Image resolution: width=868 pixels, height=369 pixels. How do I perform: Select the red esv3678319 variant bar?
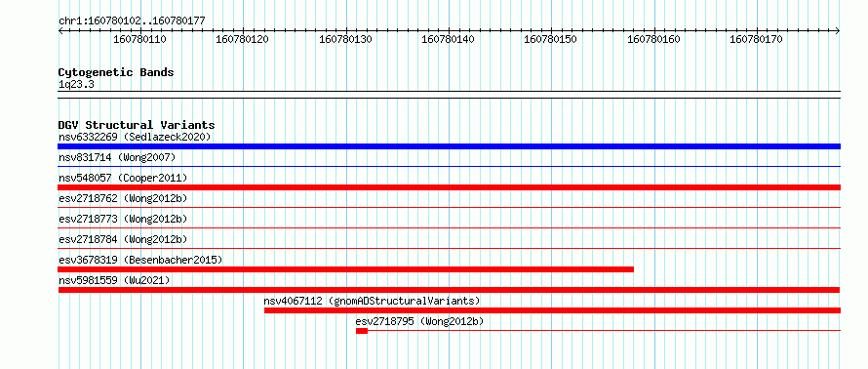click(x=345, y=269)
